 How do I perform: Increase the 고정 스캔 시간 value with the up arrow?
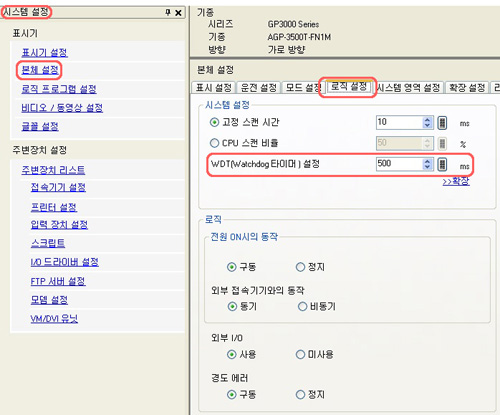(427, 119)
